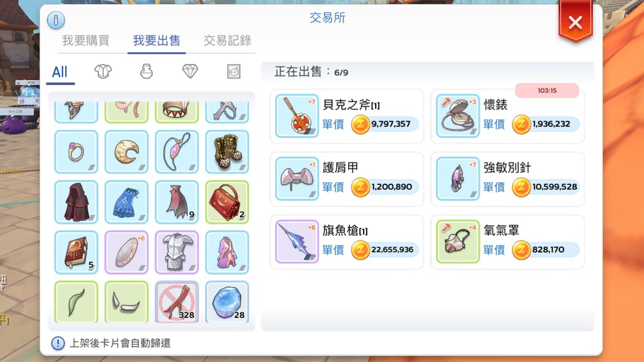Pick the red spellbook item
This screenshot has width=644, height=362.
[76, 253]
